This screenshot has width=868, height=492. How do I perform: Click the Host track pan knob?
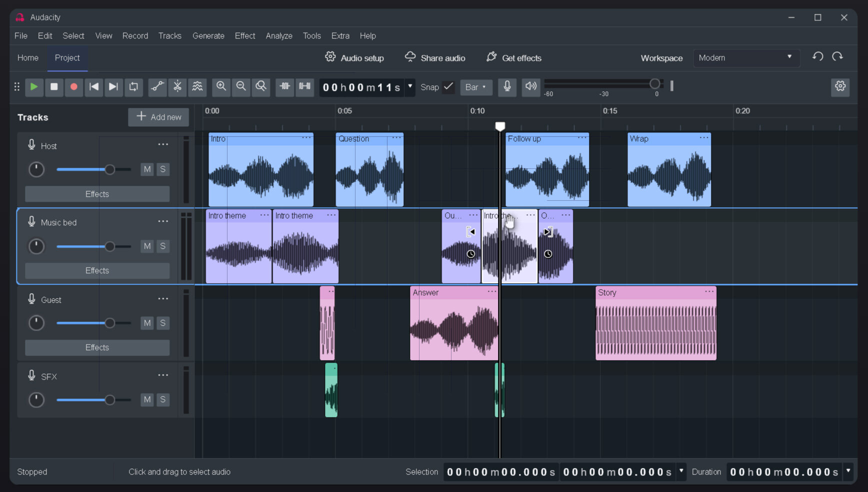pos(36,169)
